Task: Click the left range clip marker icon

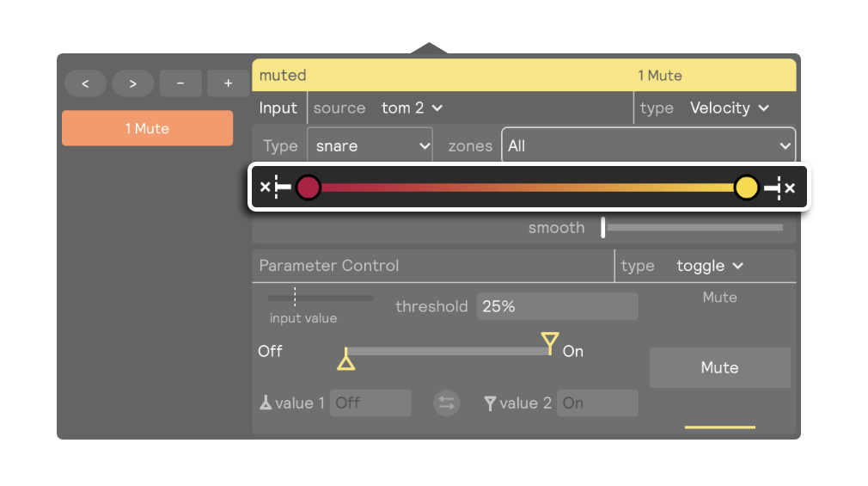Action: (276, 188)
